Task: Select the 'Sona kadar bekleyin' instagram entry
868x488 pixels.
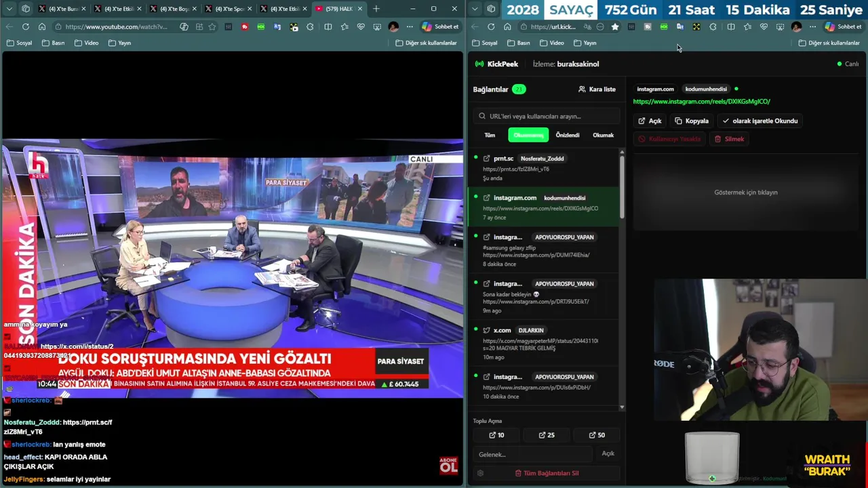Action: coord(544,297)
